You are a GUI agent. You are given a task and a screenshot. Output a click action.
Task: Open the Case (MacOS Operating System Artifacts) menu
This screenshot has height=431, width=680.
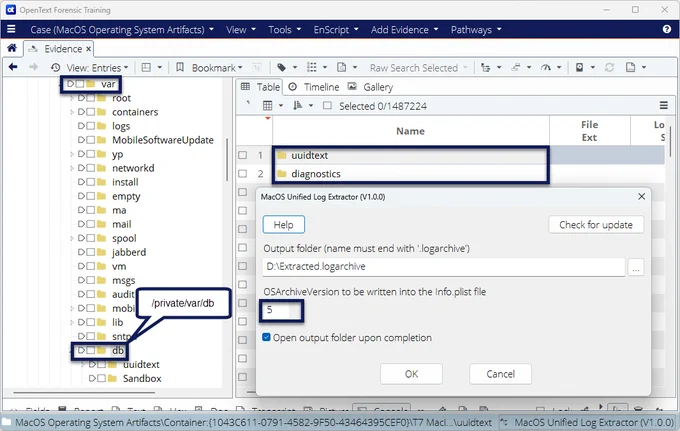122,29
